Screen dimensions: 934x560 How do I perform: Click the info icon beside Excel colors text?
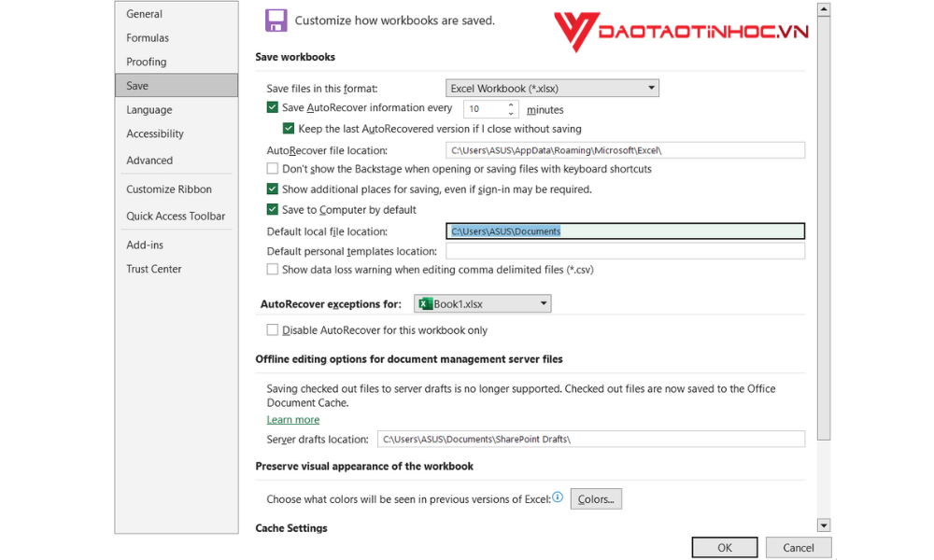point(558,497)
